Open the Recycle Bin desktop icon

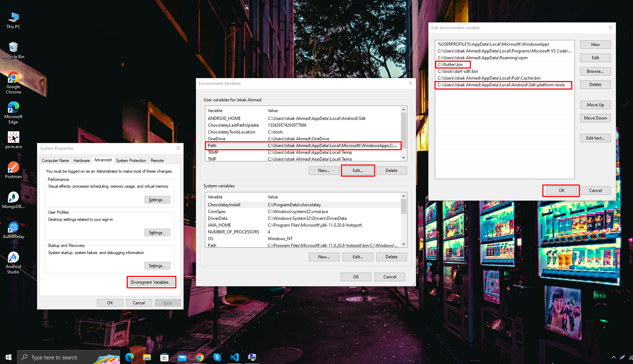(13, 50)
